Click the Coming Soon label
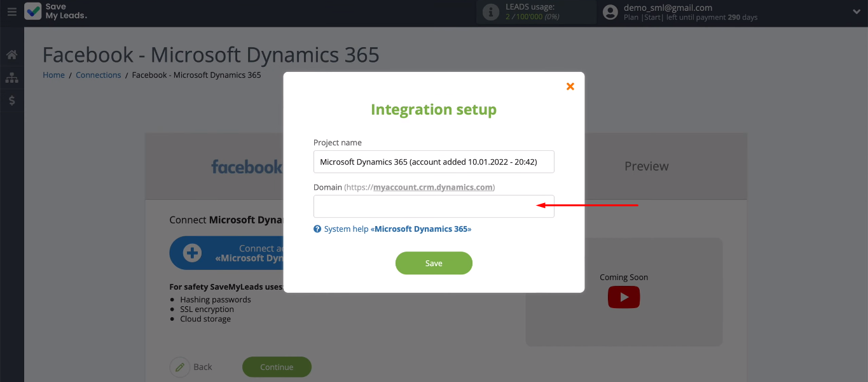 [x=624, y=278]
